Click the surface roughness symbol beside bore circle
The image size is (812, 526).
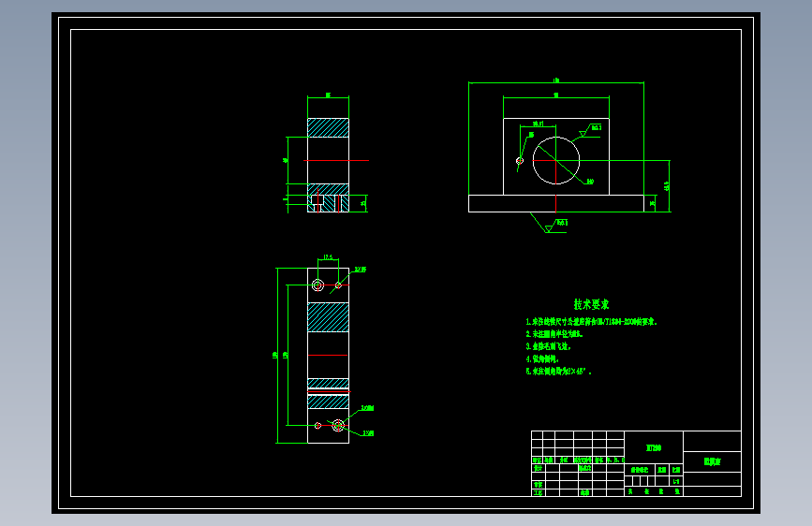coord(589,131)
